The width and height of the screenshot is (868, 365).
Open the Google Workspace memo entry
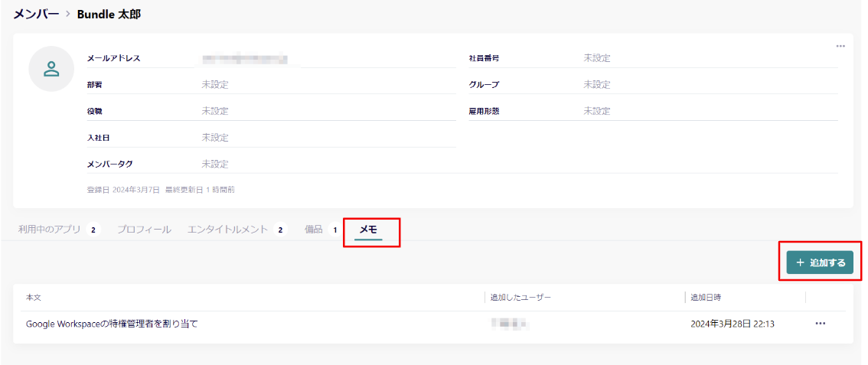[112, 324]
